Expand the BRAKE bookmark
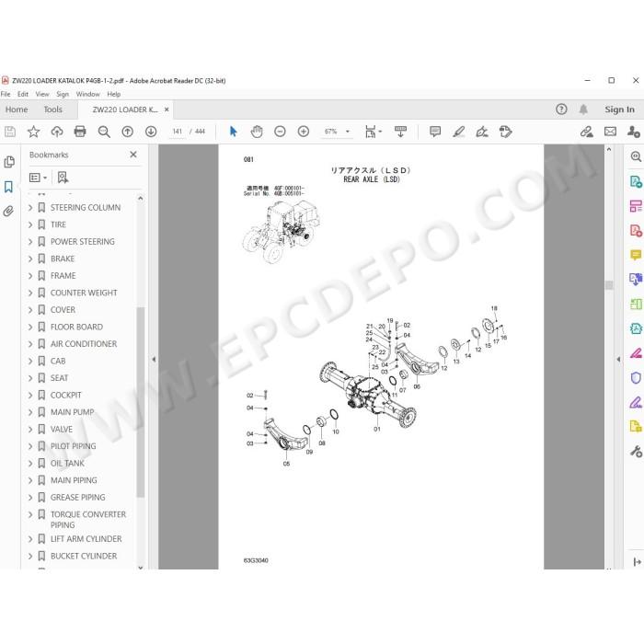 coord(30,259)
